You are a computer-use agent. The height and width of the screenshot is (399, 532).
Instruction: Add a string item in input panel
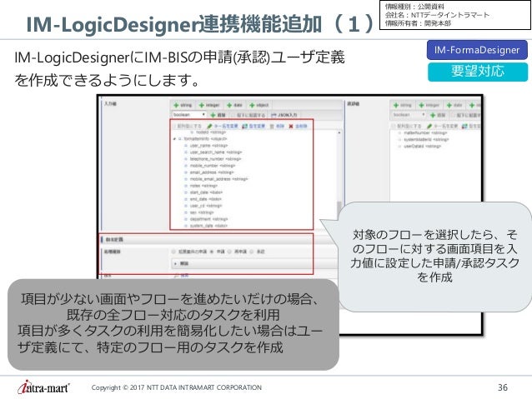point(183,105)
